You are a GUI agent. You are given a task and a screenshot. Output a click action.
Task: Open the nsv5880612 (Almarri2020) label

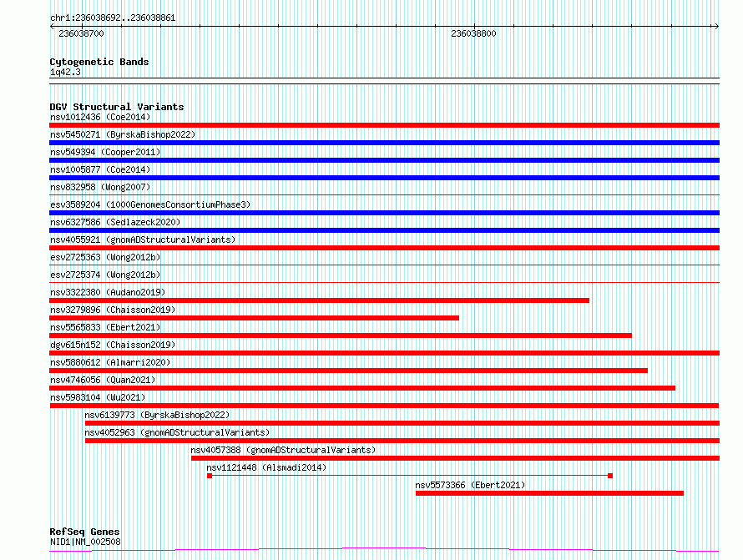(x=110, y=362)
